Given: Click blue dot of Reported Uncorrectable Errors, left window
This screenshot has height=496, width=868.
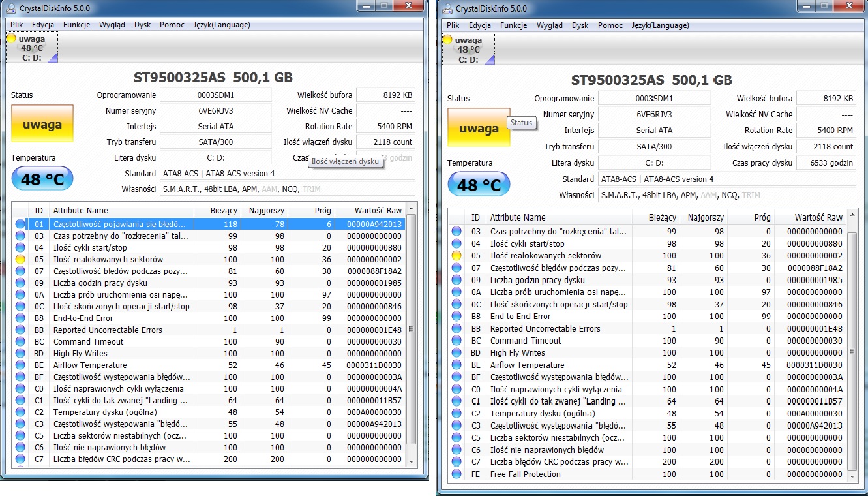Looking at the screenshot, I should tap(20, 330).
